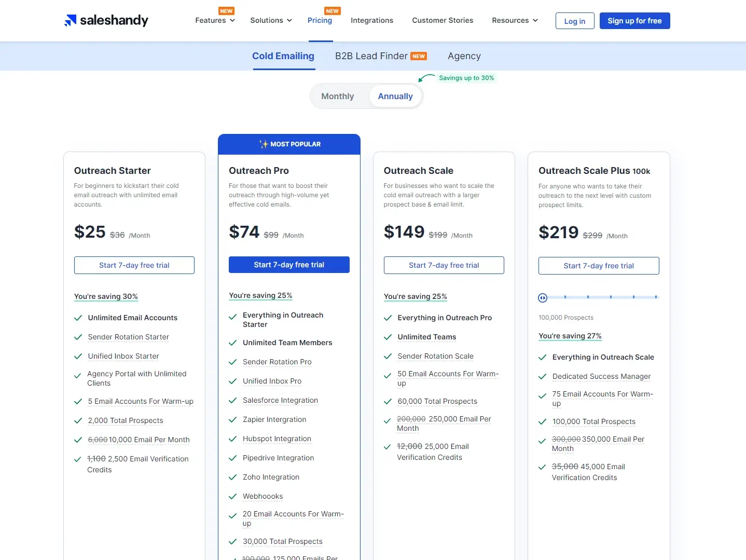Switch to B2B Lead Finder tab

pyautogui.click(x=381, y=56)
